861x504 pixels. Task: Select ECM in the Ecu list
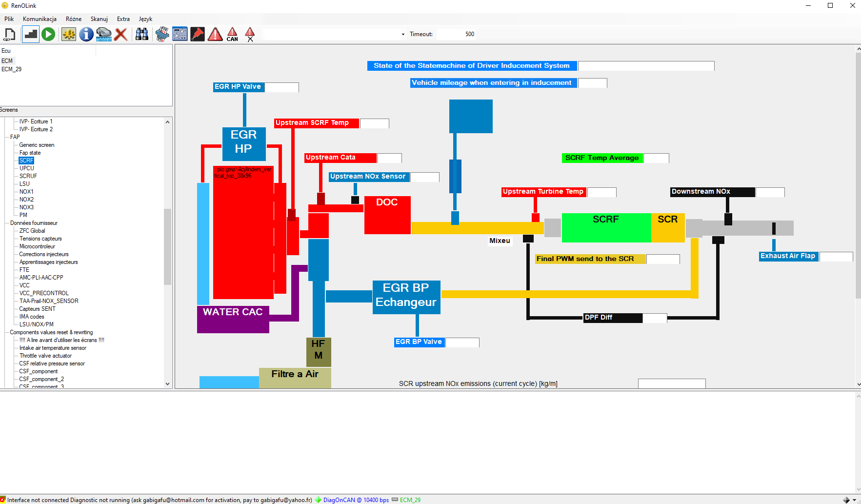click(7, 61)
